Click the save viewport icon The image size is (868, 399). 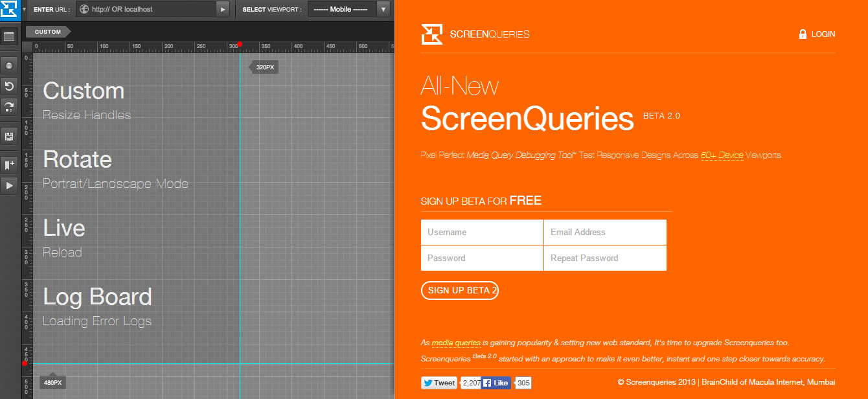9,137
